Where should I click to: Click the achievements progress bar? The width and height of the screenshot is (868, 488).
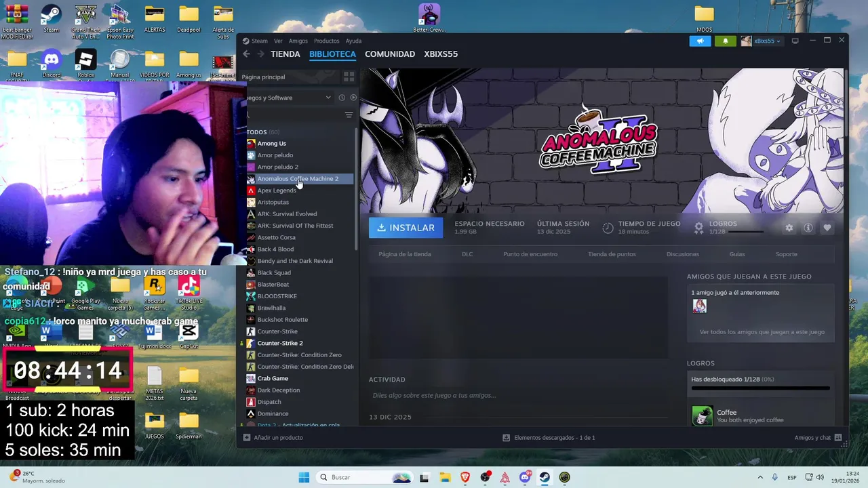click(760, 388)
